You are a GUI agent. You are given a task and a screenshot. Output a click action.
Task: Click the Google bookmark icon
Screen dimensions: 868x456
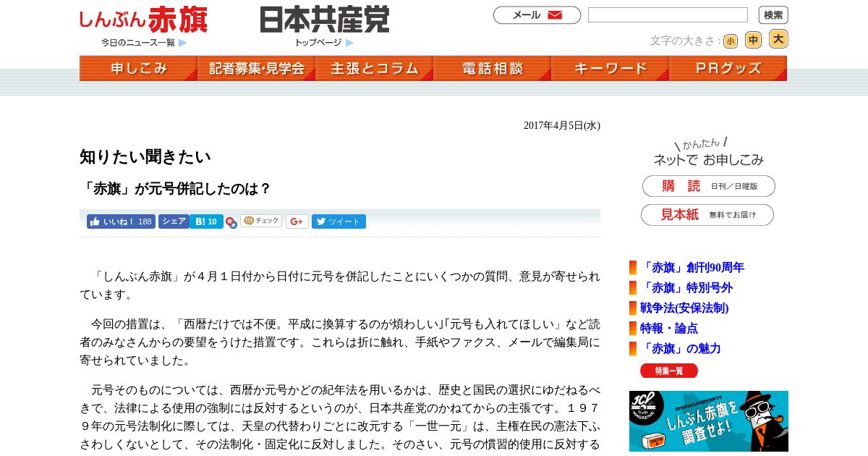(231, 223)
